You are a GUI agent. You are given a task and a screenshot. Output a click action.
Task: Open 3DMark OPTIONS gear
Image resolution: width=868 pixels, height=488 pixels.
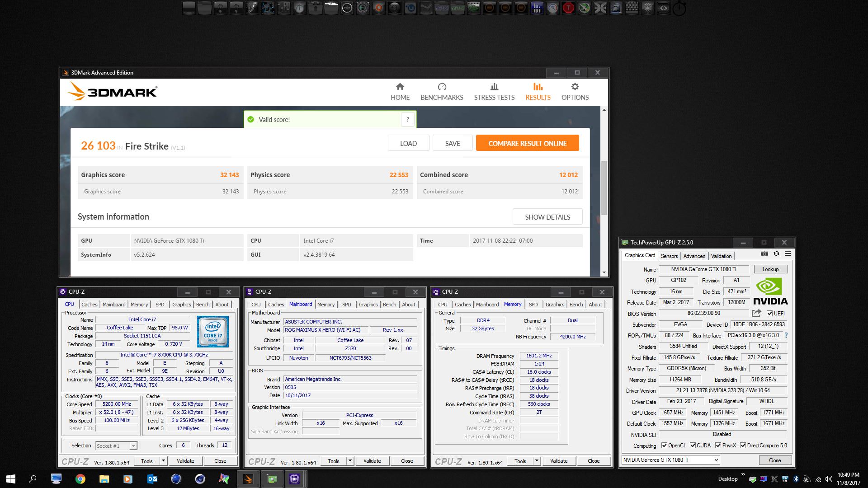(575, 92)
